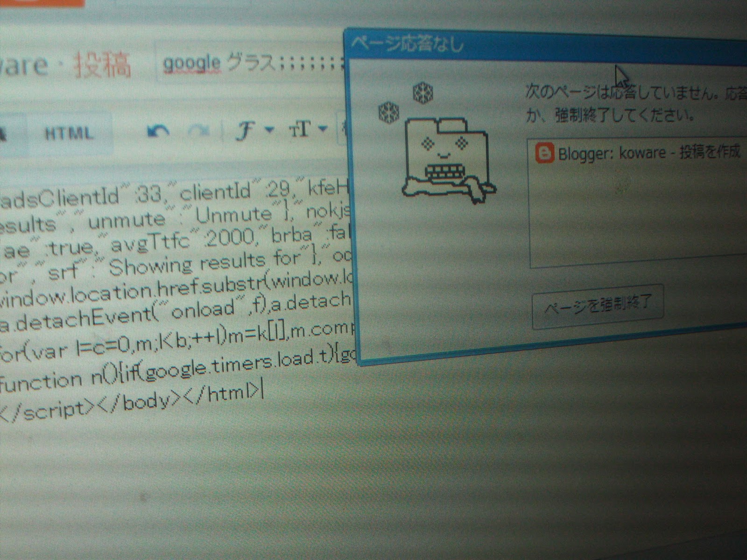Click the post title field with 'google グラス'
This screenshot has height=560, width=747.
(x=252, y=63)
